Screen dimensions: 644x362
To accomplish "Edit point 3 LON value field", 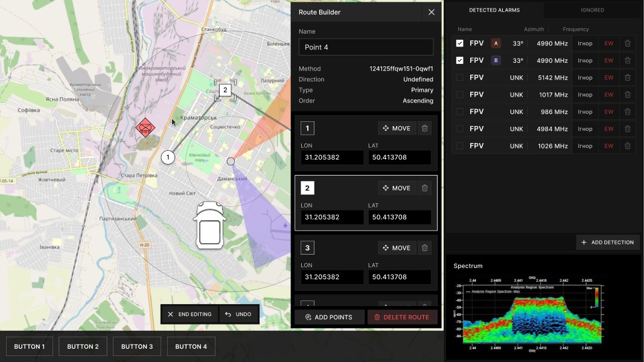I will [x=332, y=277].
